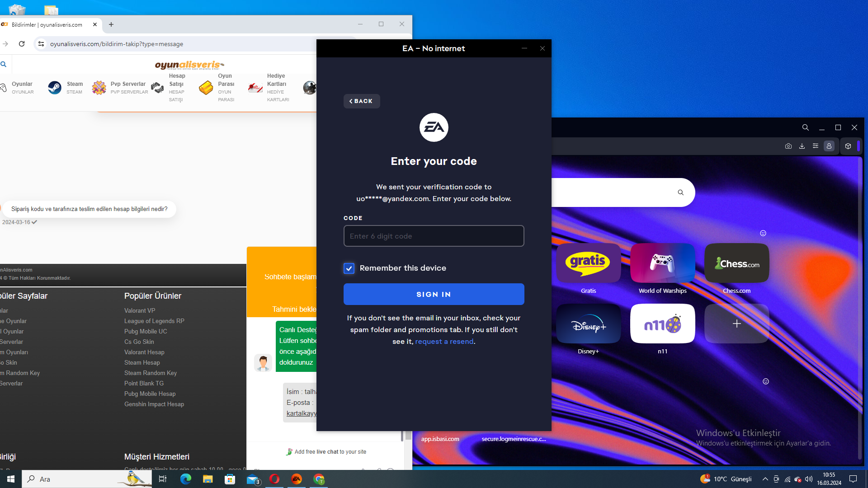Viewport: 868px width, 488px height.
Task: Launch Microsoft Edge from taskbar
Action: [x=185, y=479]
